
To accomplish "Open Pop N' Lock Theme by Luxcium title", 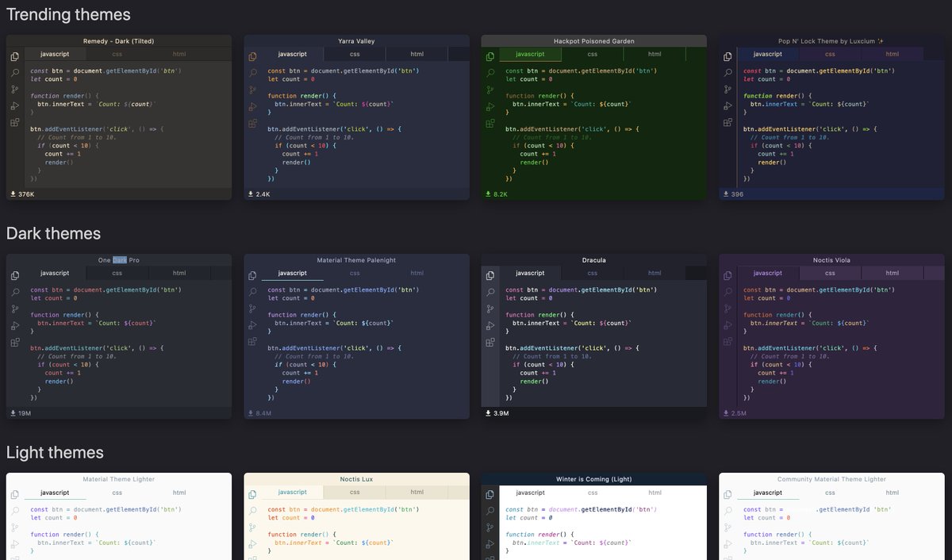I will coord(831,40).
